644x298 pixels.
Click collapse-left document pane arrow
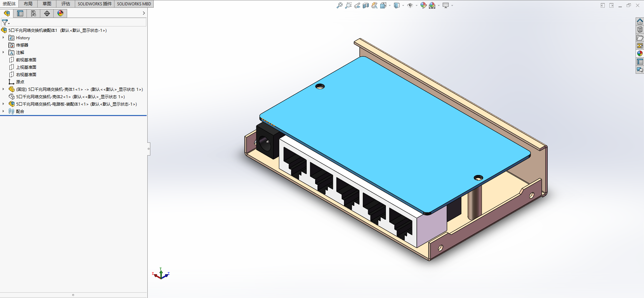[603, 5]
